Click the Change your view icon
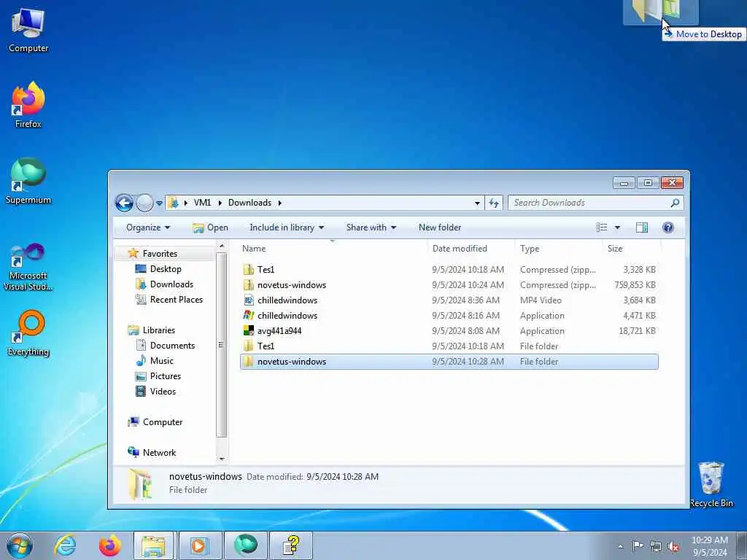 602,227
